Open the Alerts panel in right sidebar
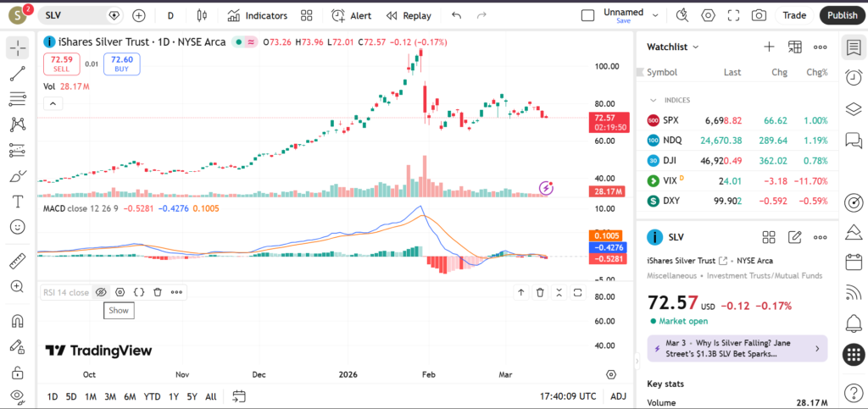 point(854,323)
